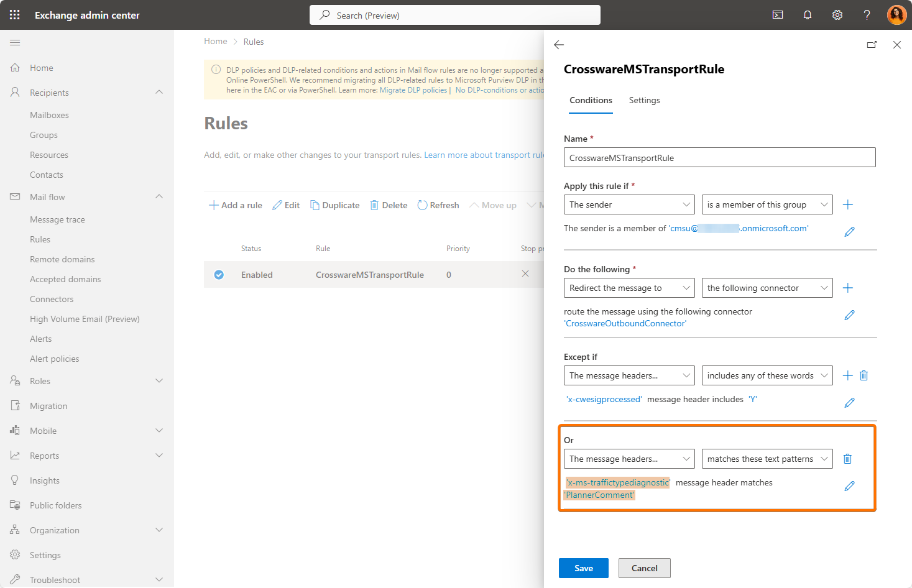
Task: Open Connectors in the Mail flow menu
Action: 52,299
